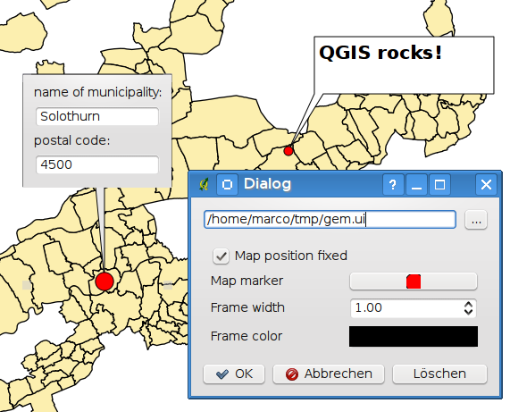Minimize the Dialog window
The width and height of the screenshot is (510, 420).
416,184
